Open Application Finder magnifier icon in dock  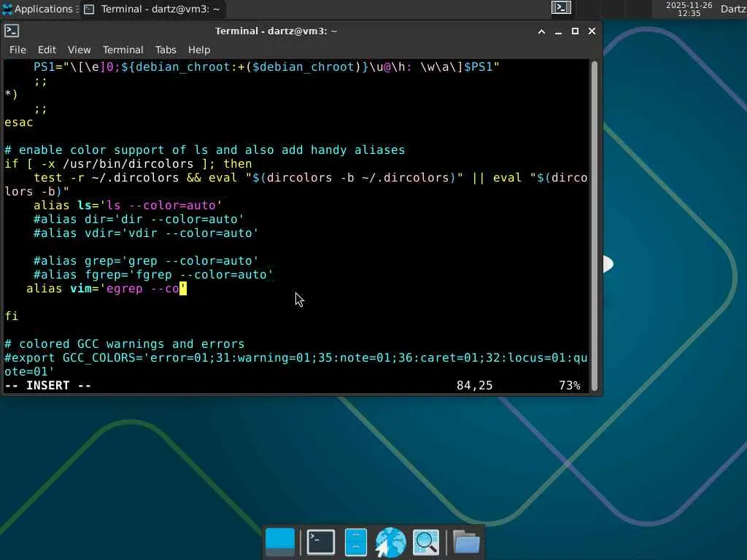pyautogui.click(x=426, y=542)
